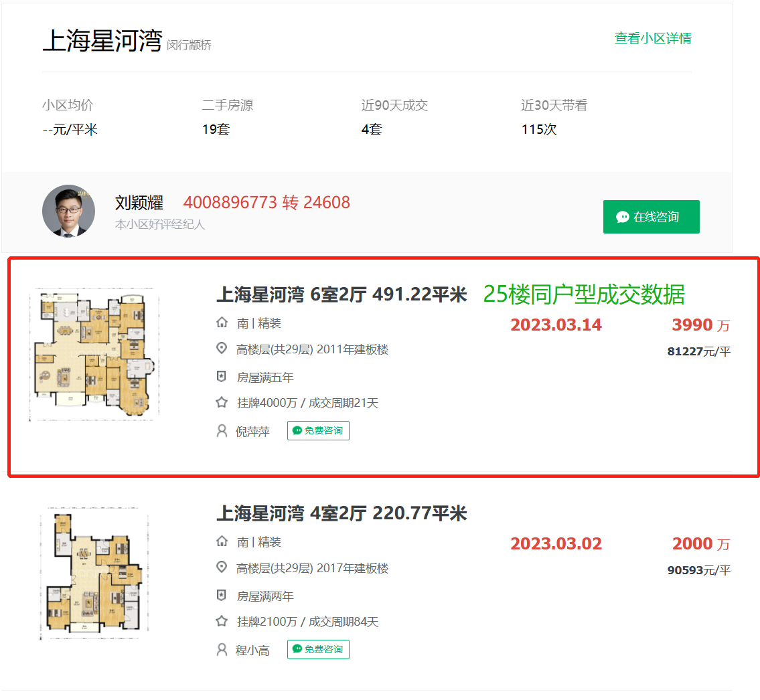The height and width of the screenshot is (700, 760).
Task: Click person icon beside 程小高
Action: click(x=222, y=650)
